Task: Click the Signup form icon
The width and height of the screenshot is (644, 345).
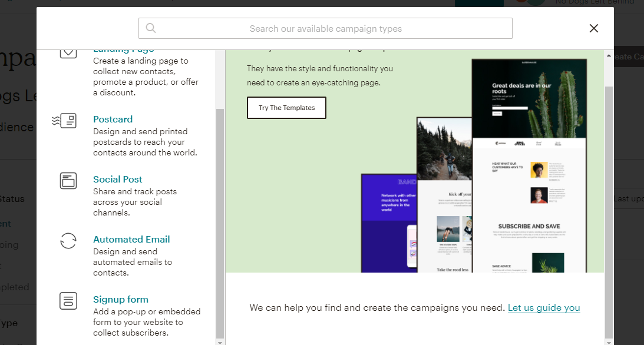Action: coord(68,301)
